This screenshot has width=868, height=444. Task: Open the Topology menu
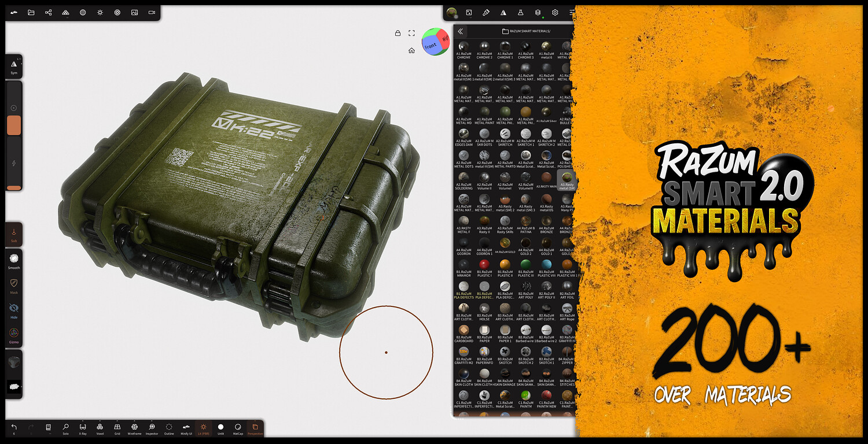coord(66,12)
